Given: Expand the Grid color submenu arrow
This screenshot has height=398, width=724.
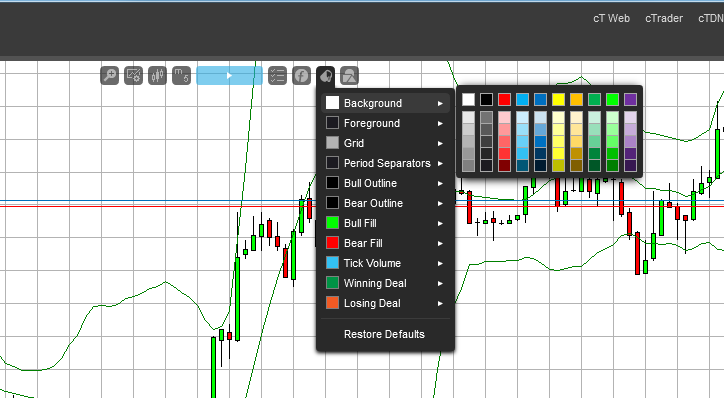Looking at the screenshot, I should tap(440, 144).
